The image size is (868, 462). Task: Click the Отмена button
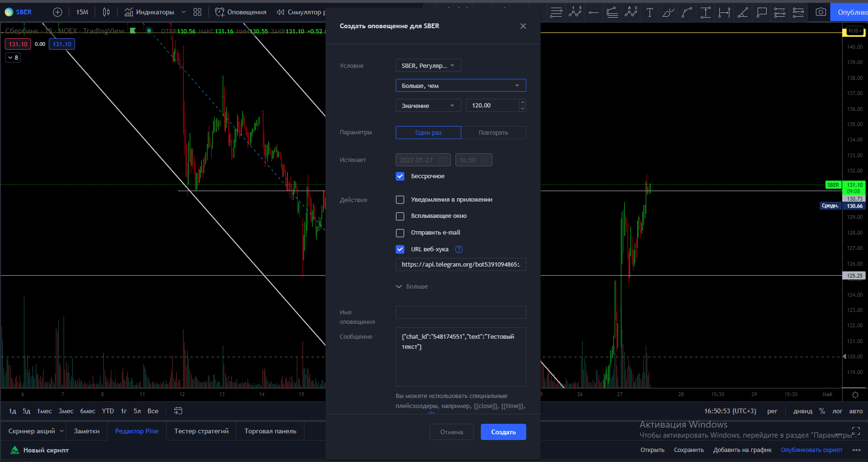point(452,432)
